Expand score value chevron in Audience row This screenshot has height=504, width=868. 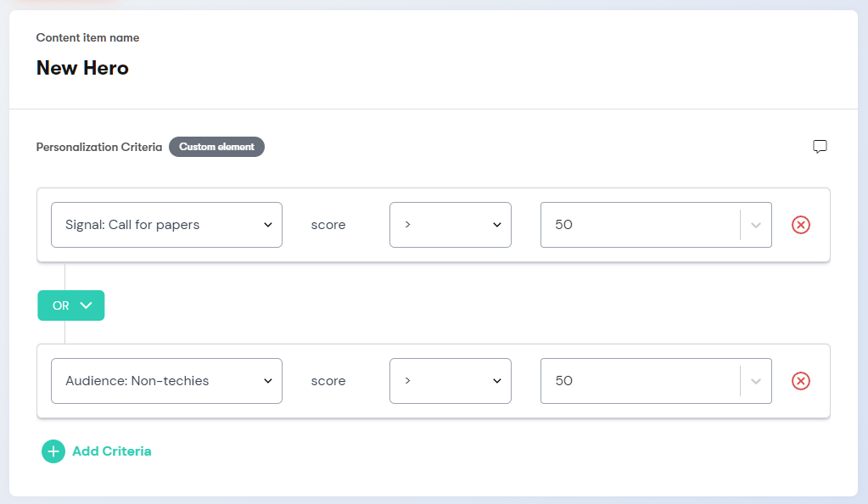click(756, 381)
